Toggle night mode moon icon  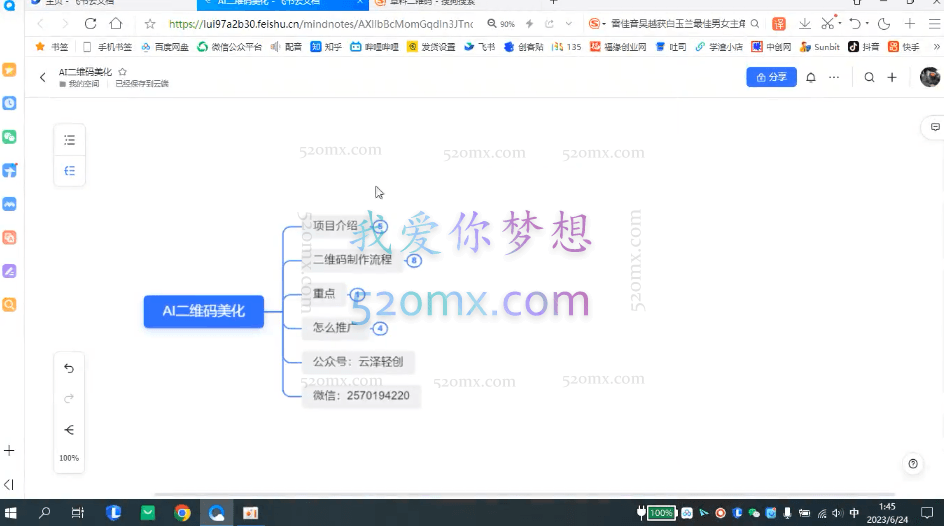coord(884,23)
